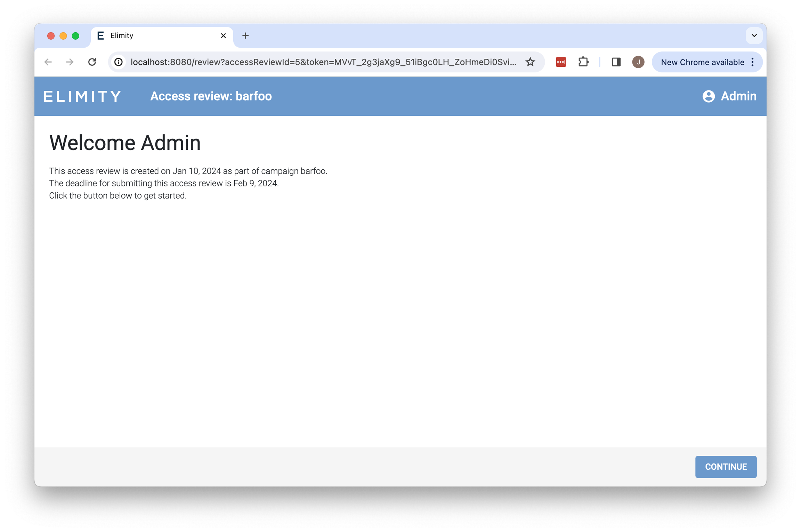Click the Admin account icon
This screenshot has height=532, width=801.
coord(708,96)
